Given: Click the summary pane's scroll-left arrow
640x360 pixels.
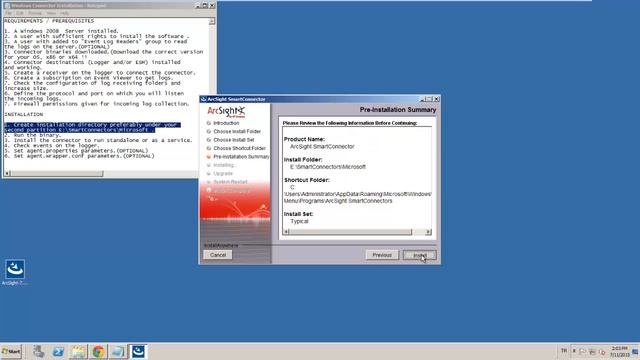Looking at the screenshot, I should [x=286, y=232].
